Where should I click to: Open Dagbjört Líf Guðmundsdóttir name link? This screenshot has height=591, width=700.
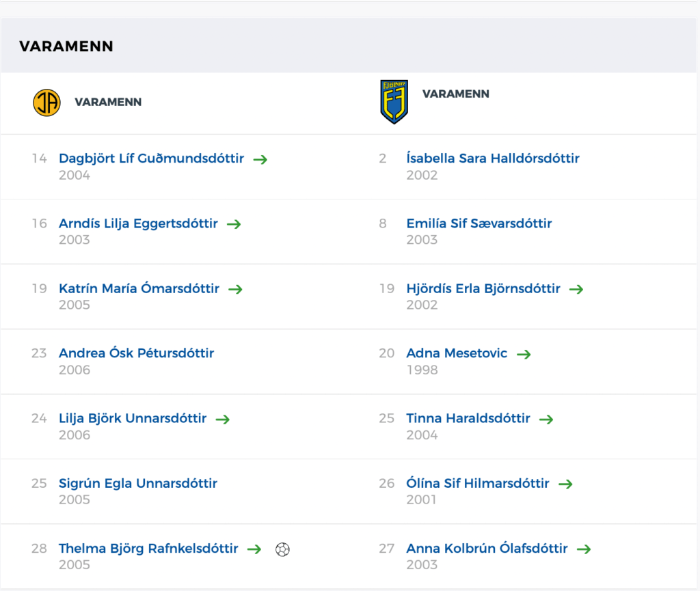(x=151, y=159)
